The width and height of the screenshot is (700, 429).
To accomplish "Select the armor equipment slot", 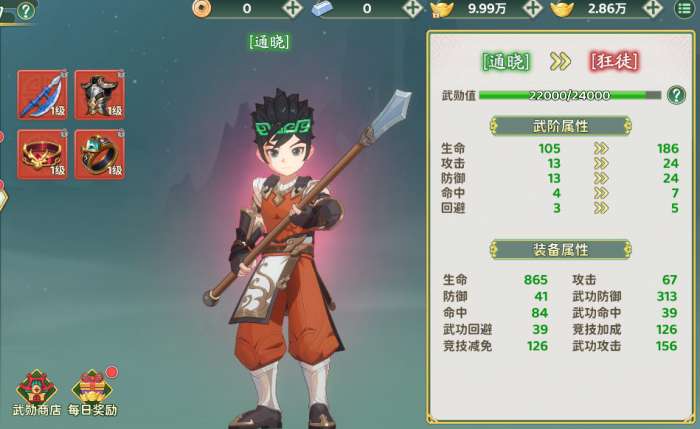I will [x=100, y=95].
